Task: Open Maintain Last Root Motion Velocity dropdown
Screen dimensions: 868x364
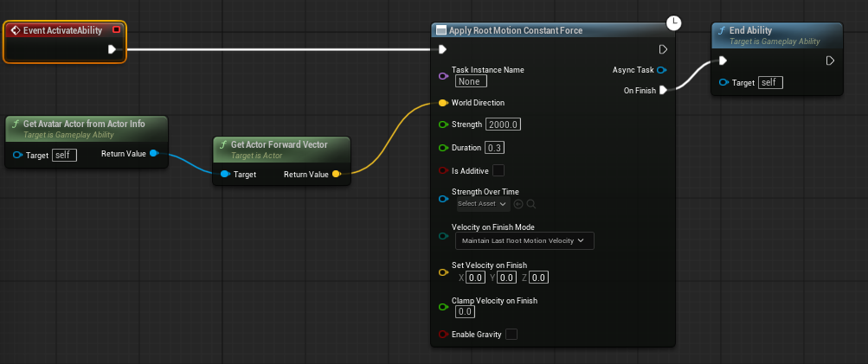Action: 524,240
